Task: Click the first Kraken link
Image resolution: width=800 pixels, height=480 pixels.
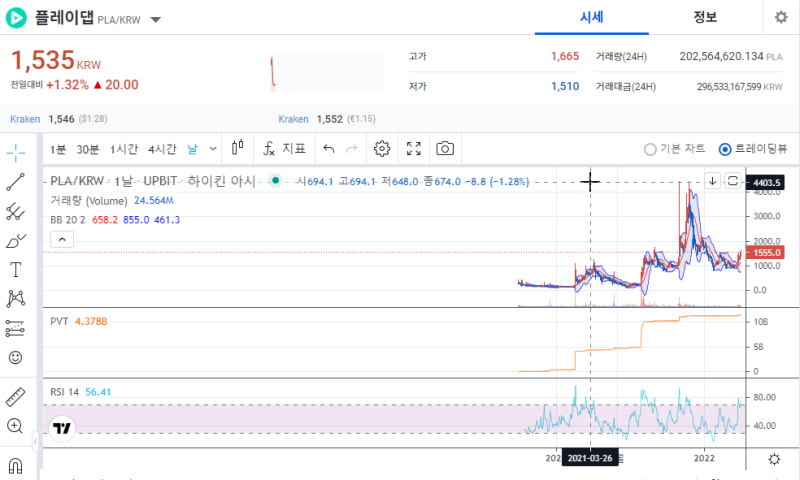Action: click(25, 119)
